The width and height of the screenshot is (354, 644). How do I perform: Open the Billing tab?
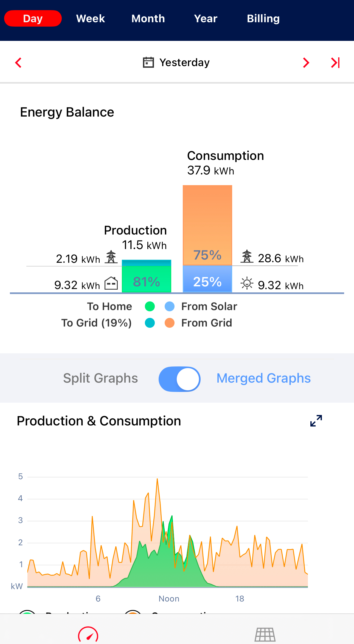point(263,19)
